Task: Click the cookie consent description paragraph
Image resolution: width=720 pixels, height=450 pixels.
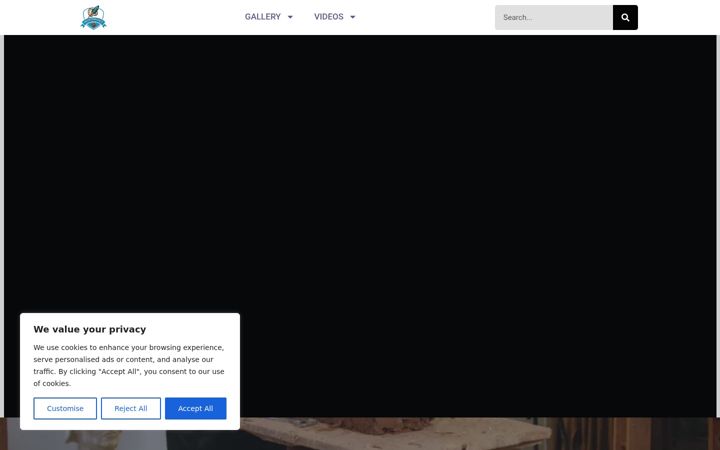Action: pyautogui.click(x=129, y=366)
